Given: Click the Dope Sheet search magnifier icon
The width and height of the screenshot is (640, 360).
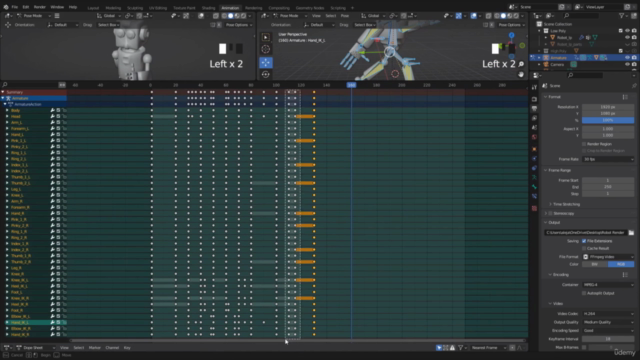Looking at the screenshot, I should click(5, 84).
